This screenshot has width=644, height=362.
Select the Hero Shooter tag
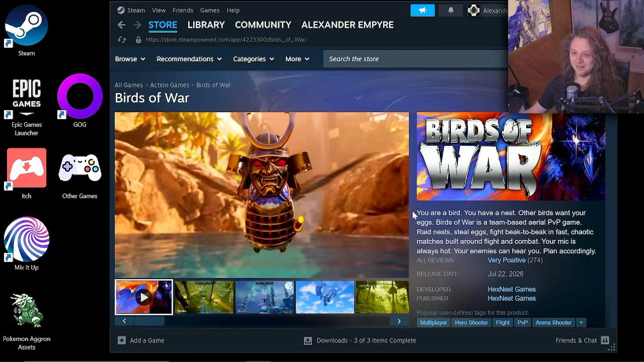tap(471, 323)
